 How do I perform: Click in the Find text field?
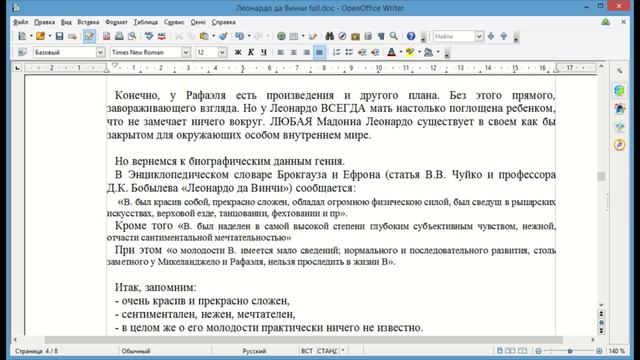453,36
